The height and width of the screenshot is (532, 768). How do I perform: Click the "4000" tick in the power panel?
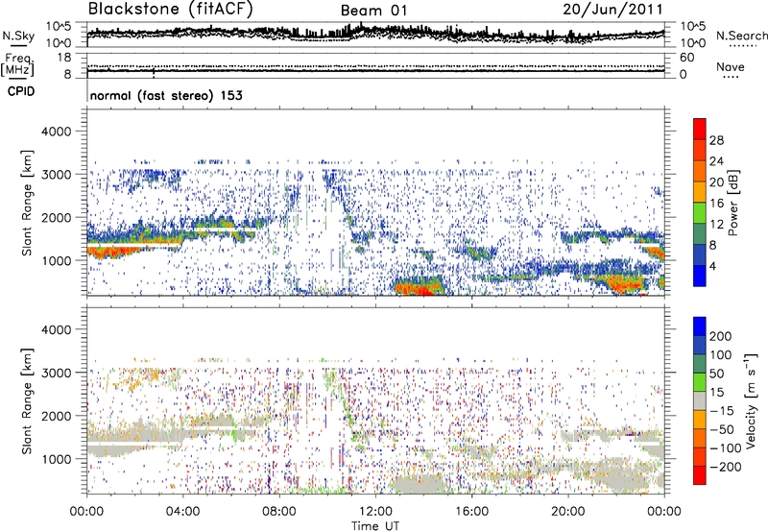56,132
